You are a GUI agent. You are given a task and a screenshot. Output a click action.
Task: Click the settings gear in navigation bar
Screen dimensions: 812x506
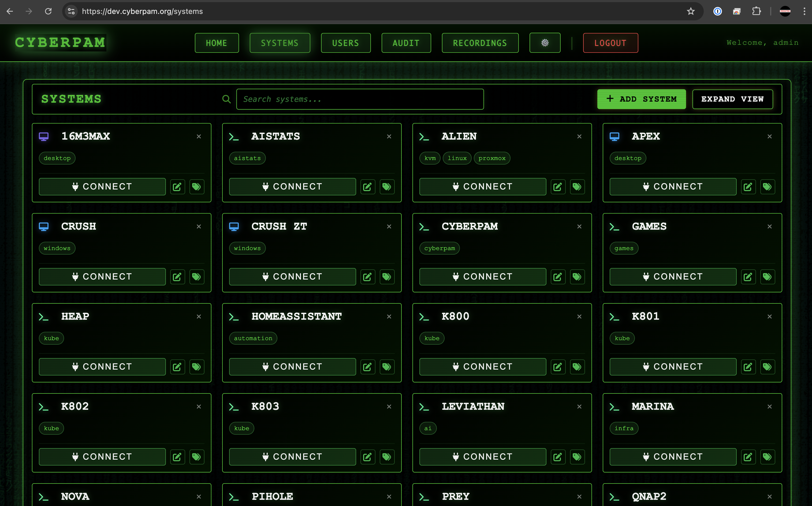tap(545, 43)
